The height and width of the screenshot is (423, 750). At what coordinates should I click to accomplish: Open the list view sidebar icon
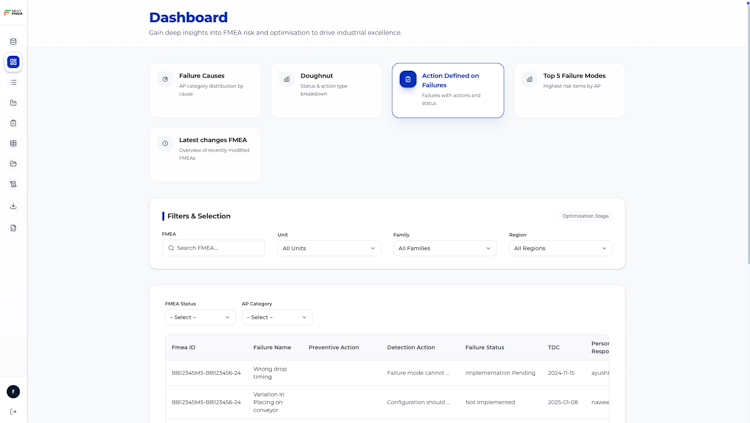tap(13, 82)
